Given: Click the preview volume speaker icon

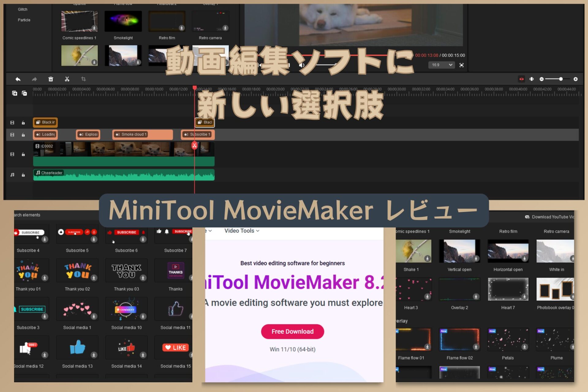Looking at the screenshot, I should tap(301, 65).
